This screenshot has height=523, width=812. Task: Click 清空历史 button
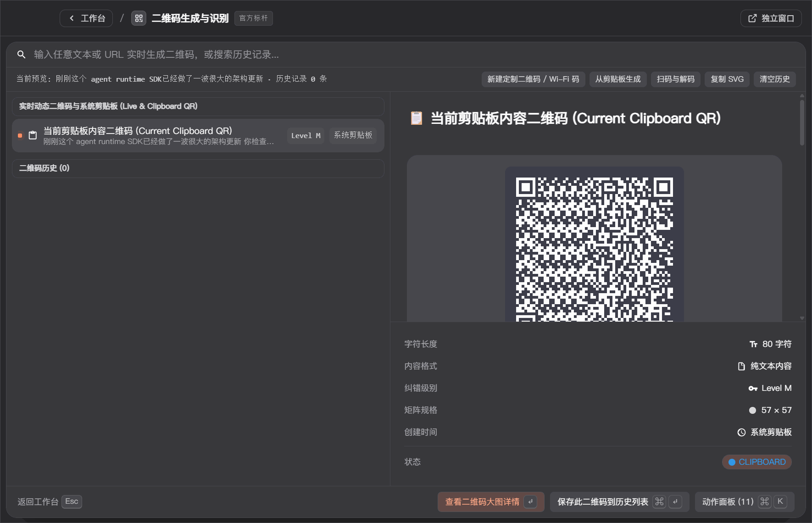[x=774, y=79]
